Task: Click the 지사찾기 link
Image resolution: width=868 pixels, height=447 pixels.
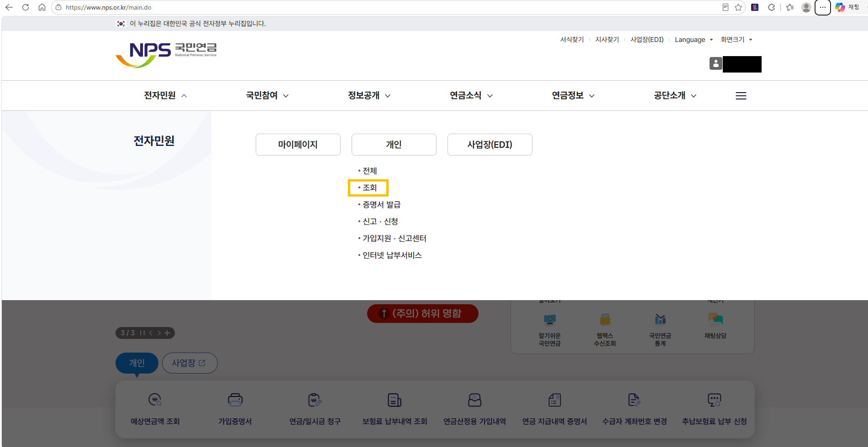Action: 607,40
